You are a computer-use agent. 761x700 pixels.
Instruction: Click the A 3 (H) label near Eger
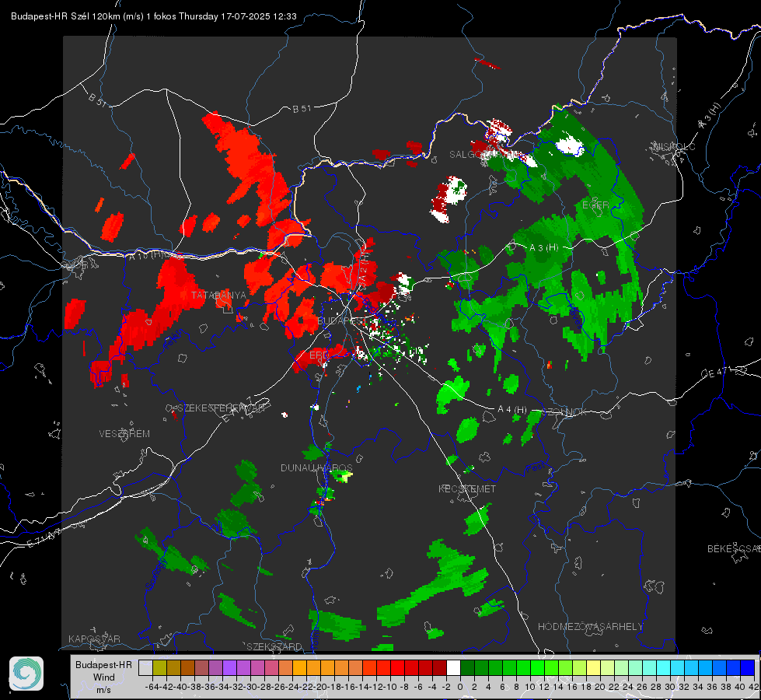[x=543, y=247]
